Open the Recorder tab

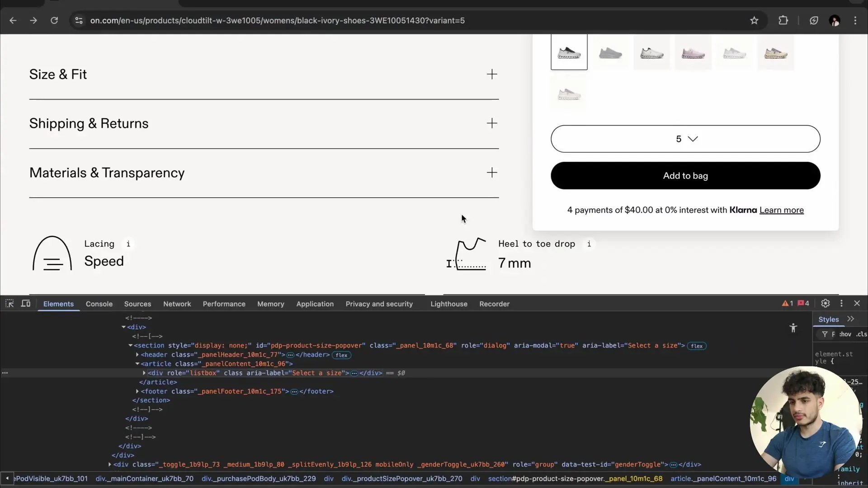pyautogui.click(x=494, y=304)
